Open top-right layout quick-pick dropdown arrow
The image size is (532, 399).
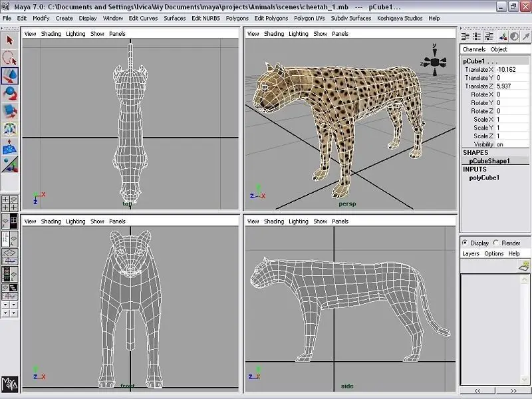click(x=13, y=305)
